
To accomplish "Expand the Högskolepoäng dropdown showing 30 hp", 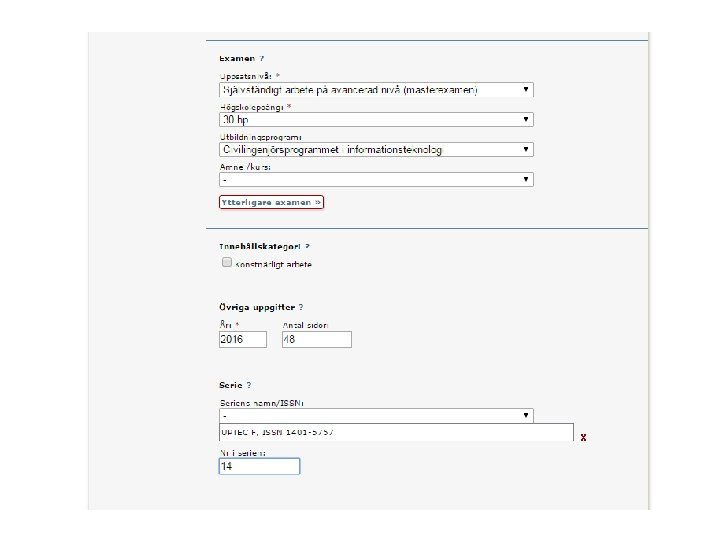I will 376,120.
